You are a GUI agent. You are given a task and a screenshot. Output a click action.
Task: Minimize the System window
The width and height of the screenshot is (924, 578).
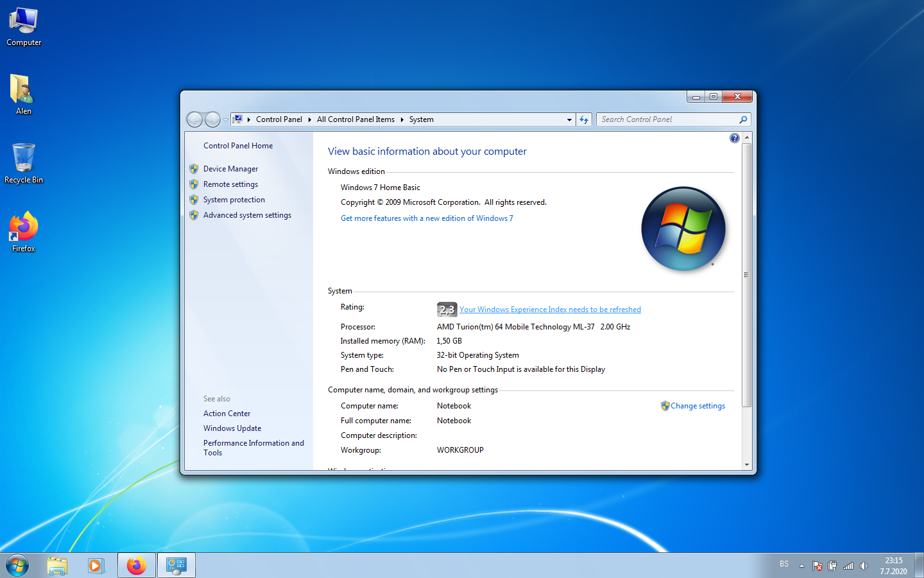(x=696, y=96)
